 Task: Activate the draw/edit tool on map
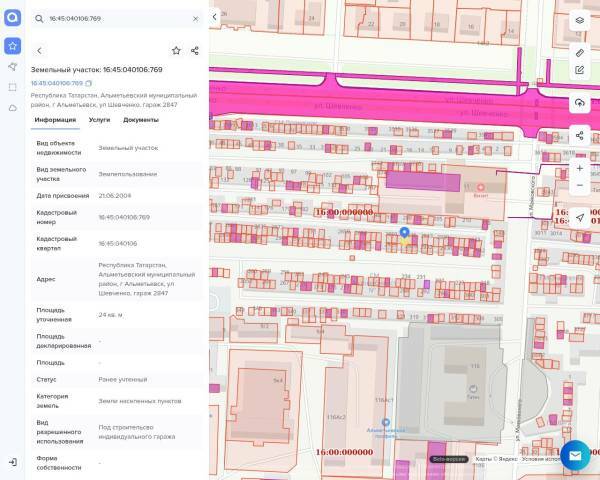click(x=580, y=70)
